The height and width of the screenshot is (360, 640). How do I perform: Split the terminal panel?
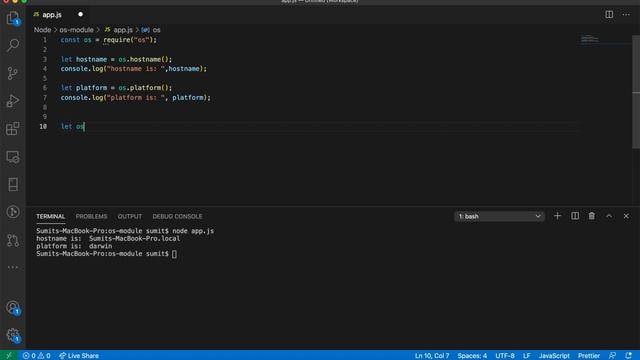575,216
